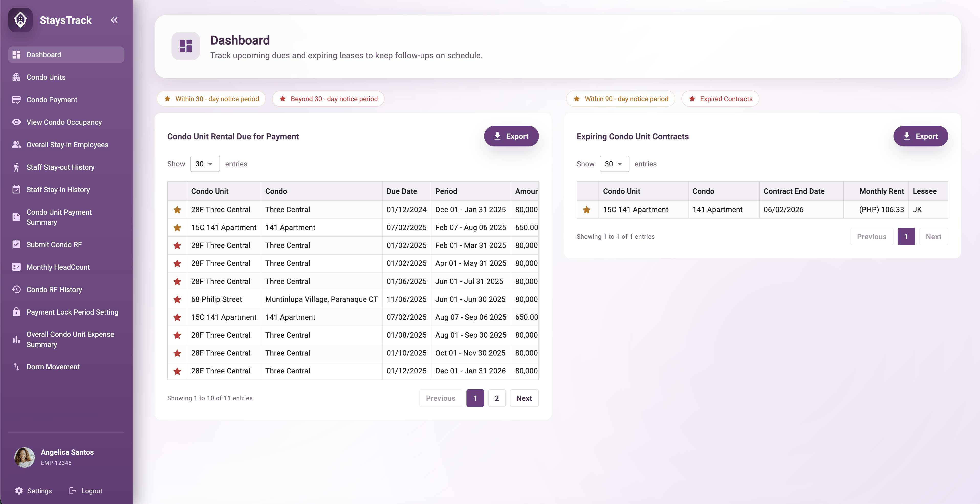This screenshot has width=980, height=504.
Task: Go to page 2 of rental dues
Action: (496, 398)
